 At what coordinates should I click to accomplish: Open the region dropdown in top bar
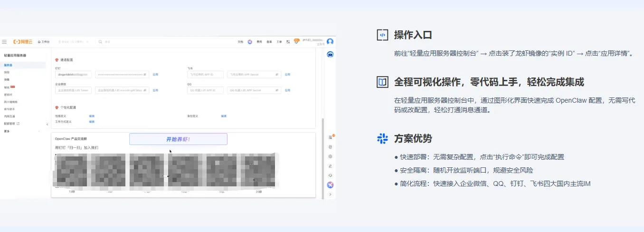[x=74, y=42]
